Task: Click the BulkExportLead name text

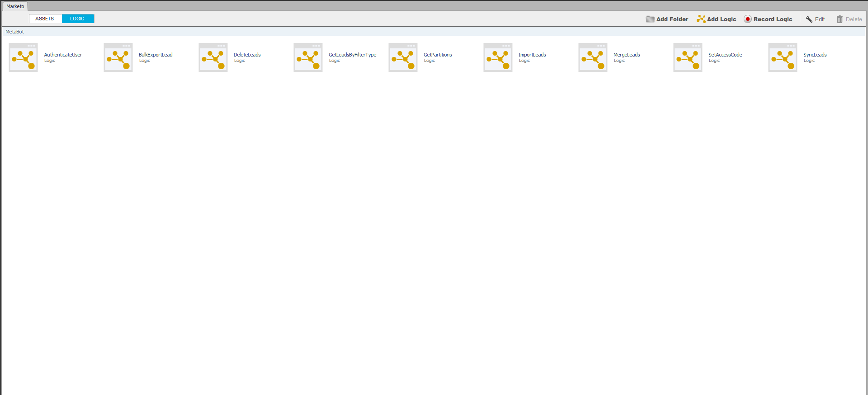Action: click(156, 55)
